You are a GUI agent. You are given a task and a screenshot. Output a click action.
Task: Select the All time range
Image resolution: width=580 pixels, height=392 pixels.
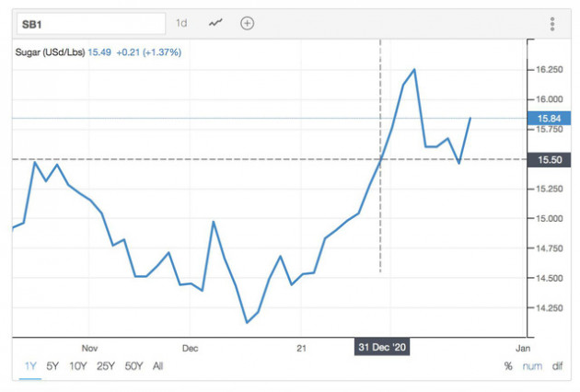tap(157, 366)
